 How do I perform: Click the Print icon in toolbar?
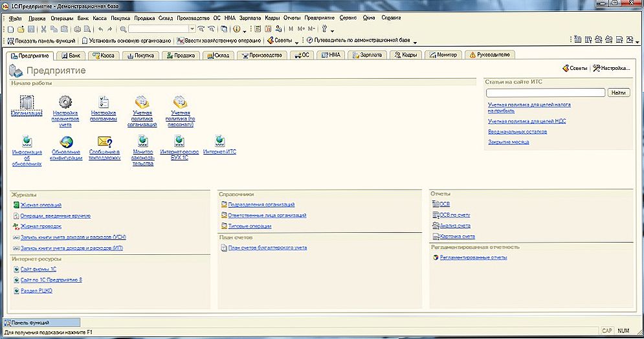[x=77, y=29]
